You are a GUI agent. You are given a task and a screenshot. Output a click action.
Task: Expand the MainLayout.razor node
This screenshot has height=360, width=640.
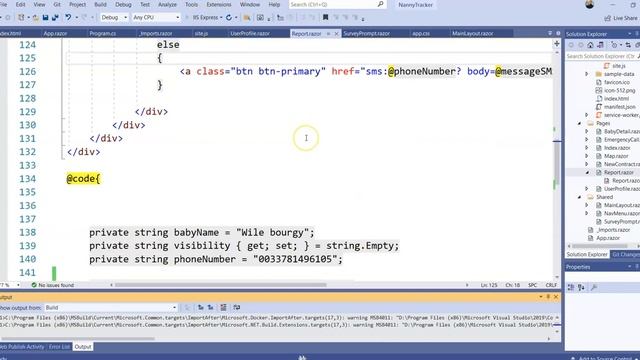pyautogui.click(x=587, y=205)
